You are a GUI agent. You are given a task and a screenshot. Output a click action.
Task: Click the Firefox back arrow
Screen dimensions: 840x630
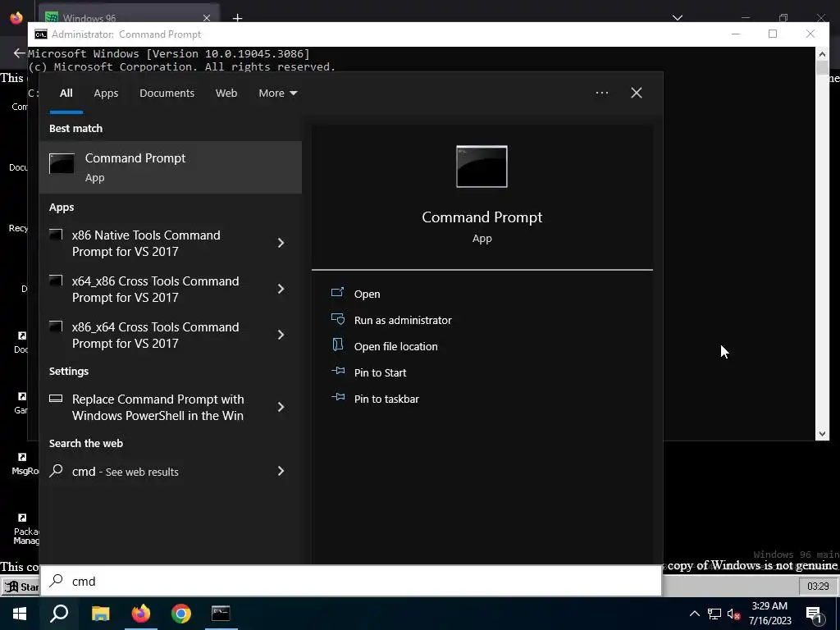coord(20,53)
